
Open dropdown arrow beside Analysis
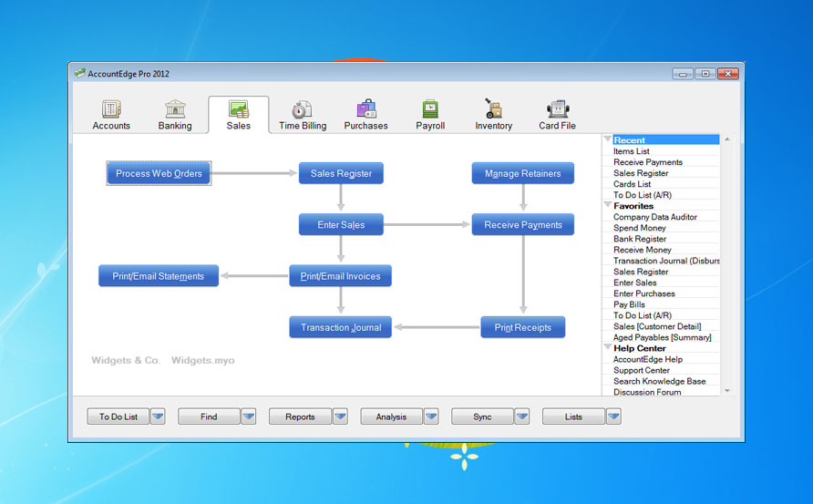click(x=431, y=417)
